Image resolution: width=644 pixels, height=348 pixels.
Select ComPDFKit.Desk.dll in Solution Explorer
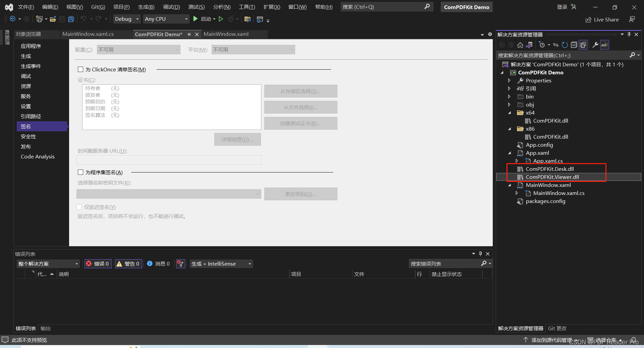[549, 169]
